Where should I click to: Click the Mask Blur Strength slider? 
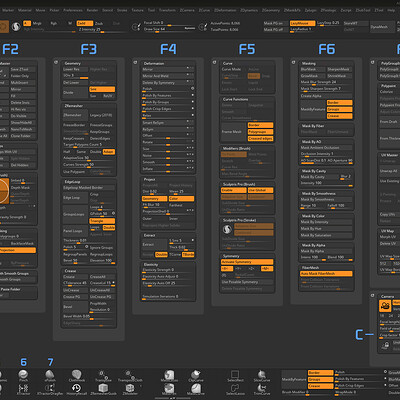point(326,82)
